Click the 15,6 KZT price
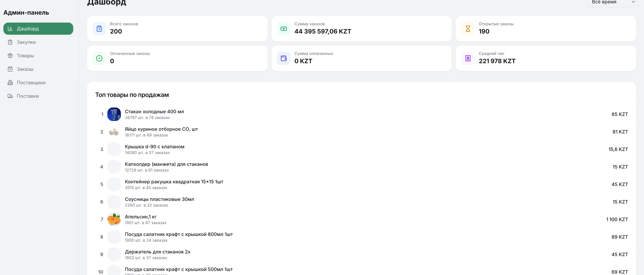The width and height of the screenshot is (644, 275). 618,149
